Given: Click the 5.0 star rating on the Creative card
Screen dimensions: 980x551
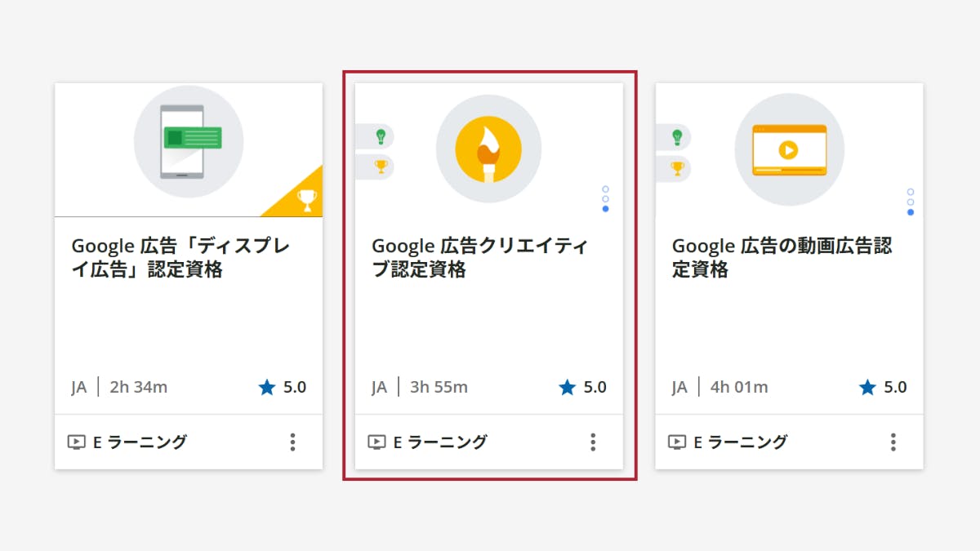Looking at the screenshot, I should click(x=582, y=387).
